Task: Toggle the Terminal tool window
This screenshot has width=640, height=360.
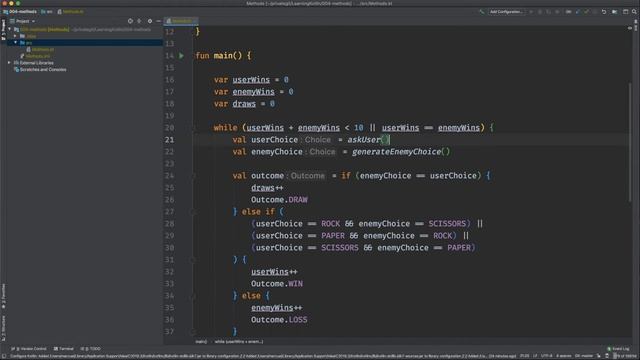Action: [64, 349]
